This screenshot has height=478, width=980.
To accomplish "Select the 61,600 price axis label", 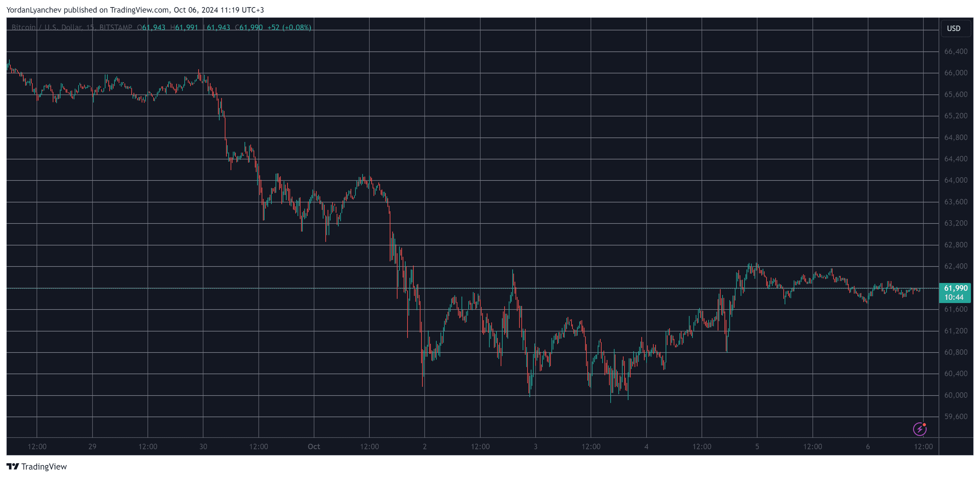I will point(956,309).
